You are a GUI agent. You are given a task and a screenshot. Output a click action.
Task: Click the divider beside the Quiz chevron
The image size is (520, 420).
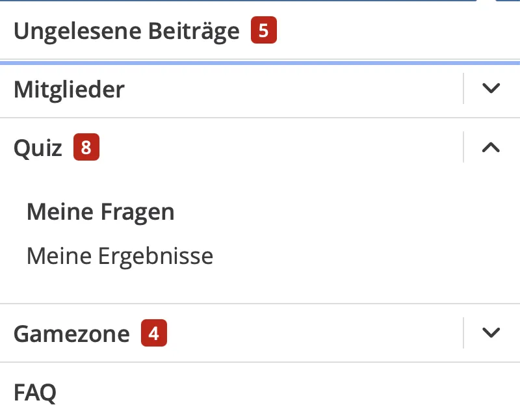463,147
